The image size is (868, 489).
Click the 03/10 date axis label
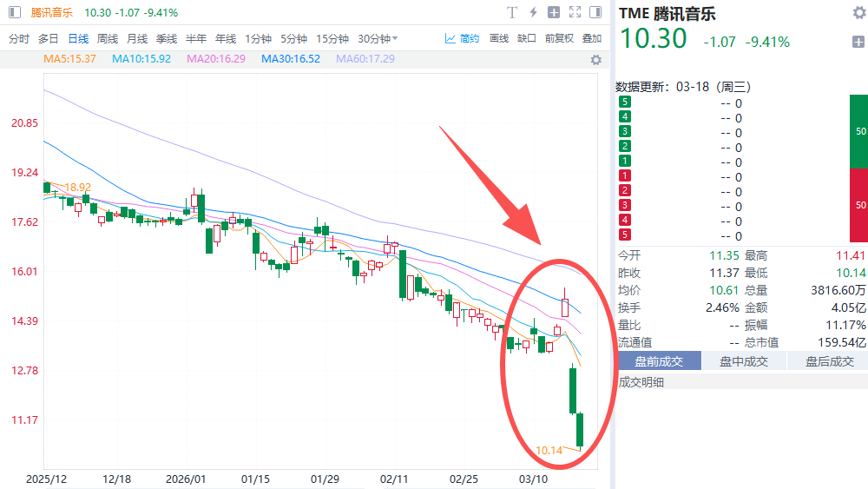(x=533, y=479)
